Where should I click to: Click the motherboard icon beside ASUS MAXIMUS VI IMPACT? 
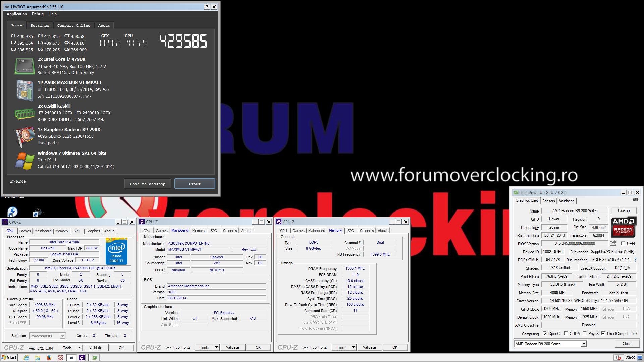pyautogui.click(x=24, y=90)
